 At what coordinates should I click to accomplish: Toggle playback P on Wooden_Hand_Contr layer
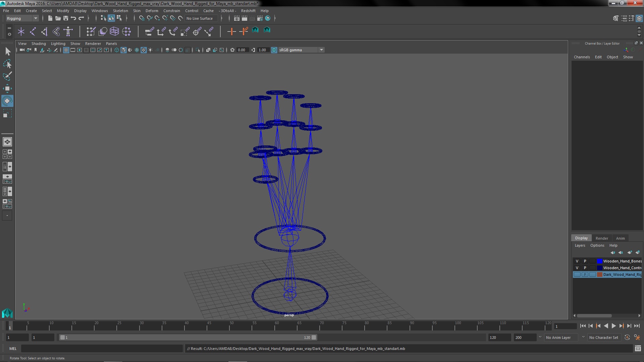(x=585, y=268)
